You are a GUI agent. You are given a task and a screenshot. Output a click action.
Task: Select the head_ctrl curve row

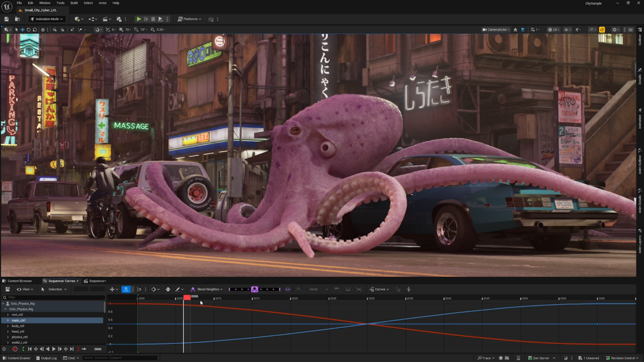(53, 331)
